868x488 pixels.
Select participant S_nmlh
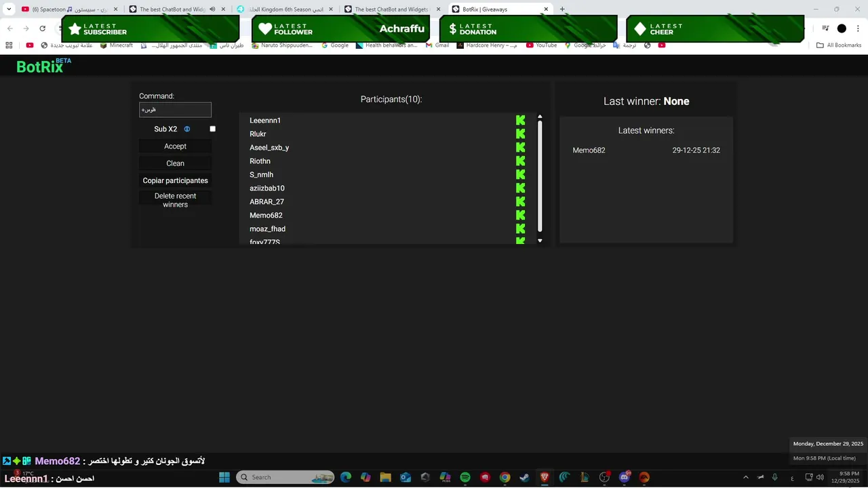click(x=261, y=175)
